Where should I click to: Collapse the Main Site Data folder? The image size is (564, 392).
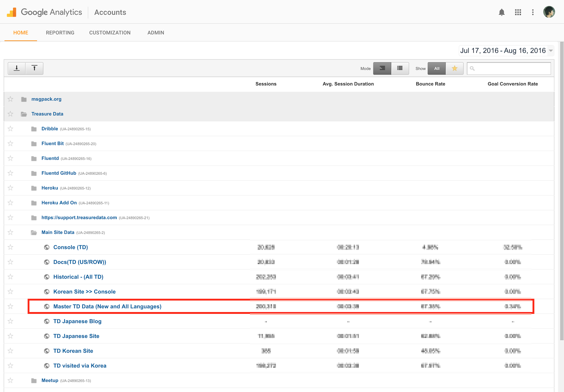[34, 232]
